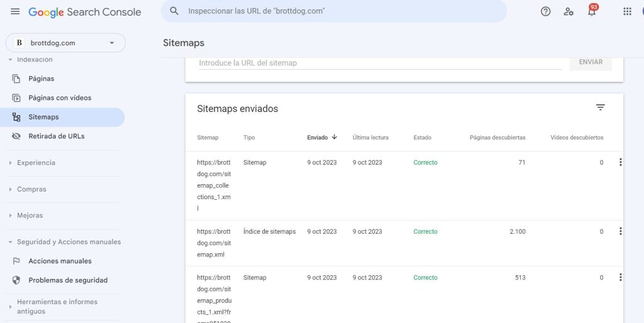This screenshot has width=644, height=323.
Task: Click the 513 pages discovered value
Action: click(x=520, y=278)
